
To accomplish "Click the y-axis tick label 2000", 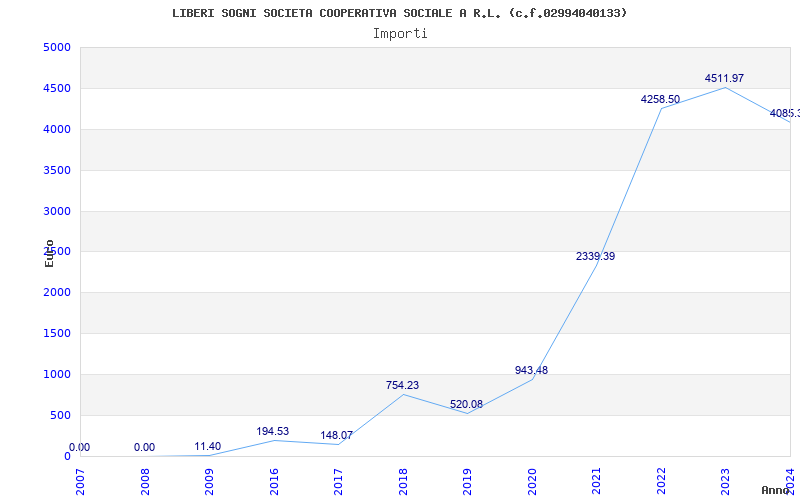I will tap(57, 293).
